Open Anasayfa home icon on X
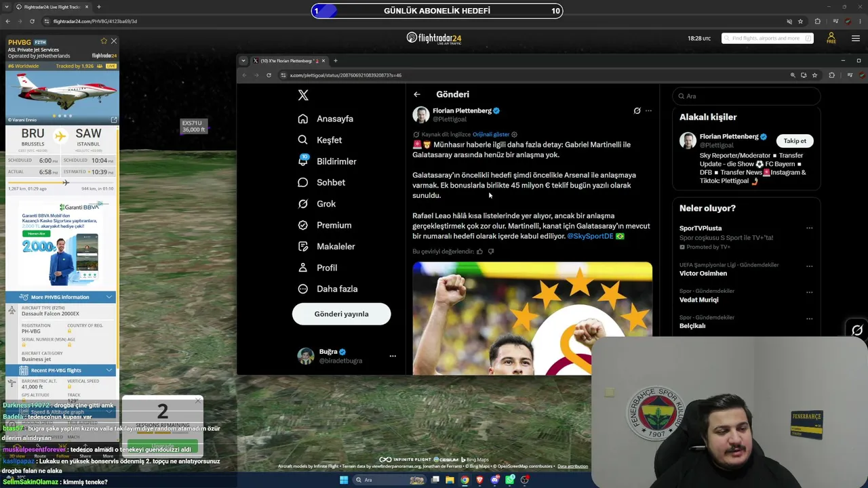This screenshot has width=868, height=488. (x=303, y=119)
